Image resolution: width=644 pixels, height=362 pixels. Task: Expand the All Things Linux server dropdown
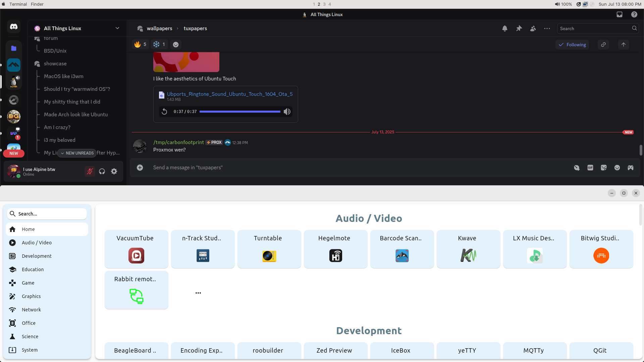tap(117, 28)
